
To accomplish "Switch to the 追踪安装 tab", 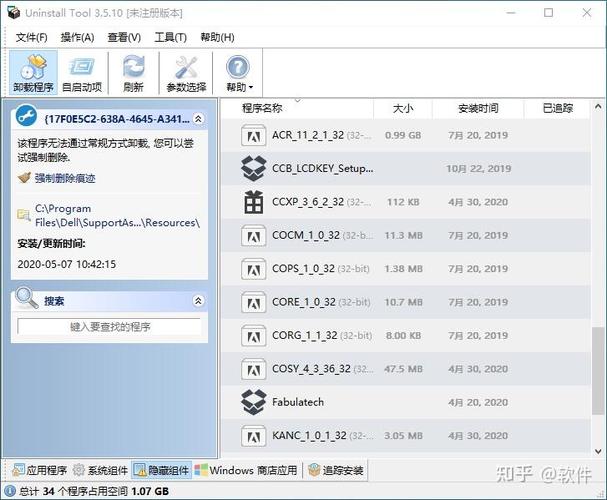I will coord(336,470).
